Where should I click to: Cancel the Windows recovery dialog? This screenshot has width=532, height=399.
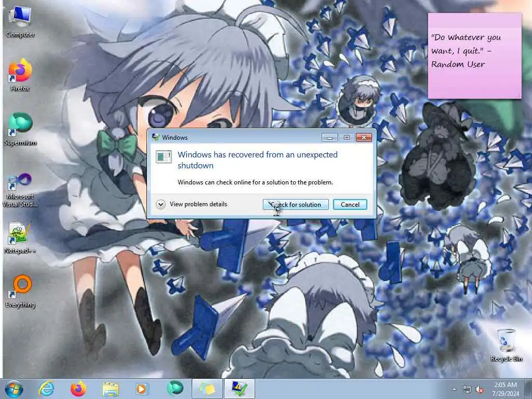pos(350,204)
